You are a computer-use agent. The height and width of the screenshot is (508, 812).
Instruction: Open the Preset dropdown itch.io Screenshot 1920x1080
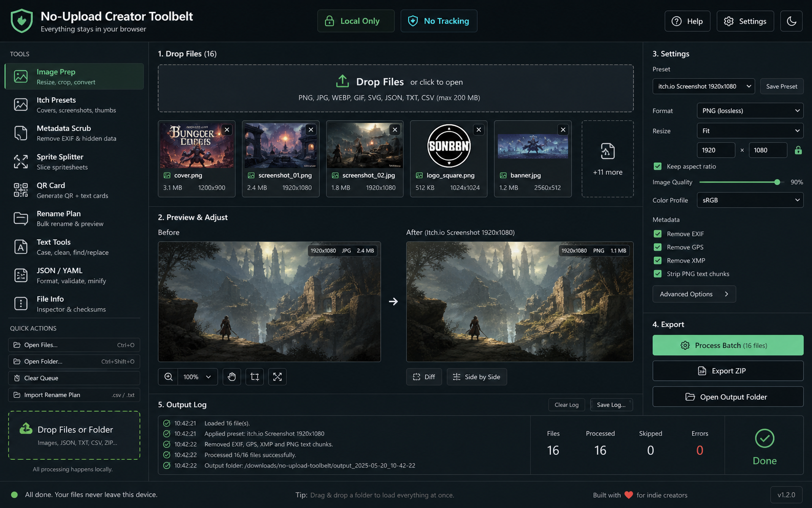pyautogui.click(x=704, y=86)
